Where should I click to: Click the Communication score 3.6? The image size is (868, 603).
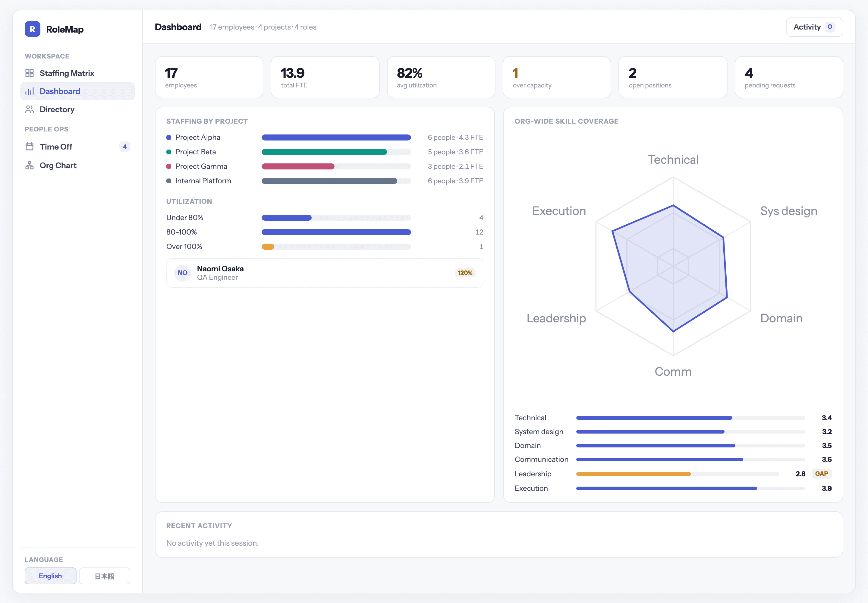826,459
